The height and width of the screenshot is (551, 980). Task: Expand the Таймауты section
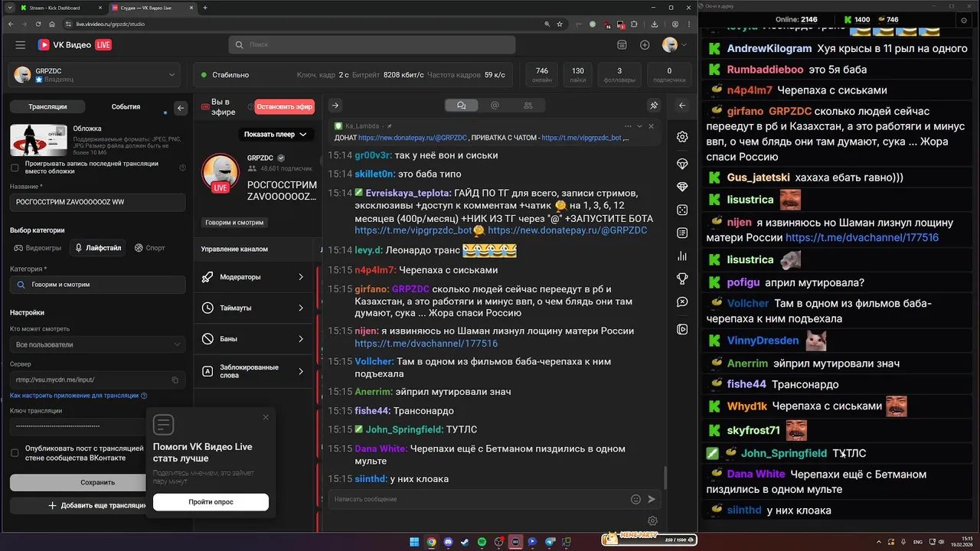(x=255, y=308)
